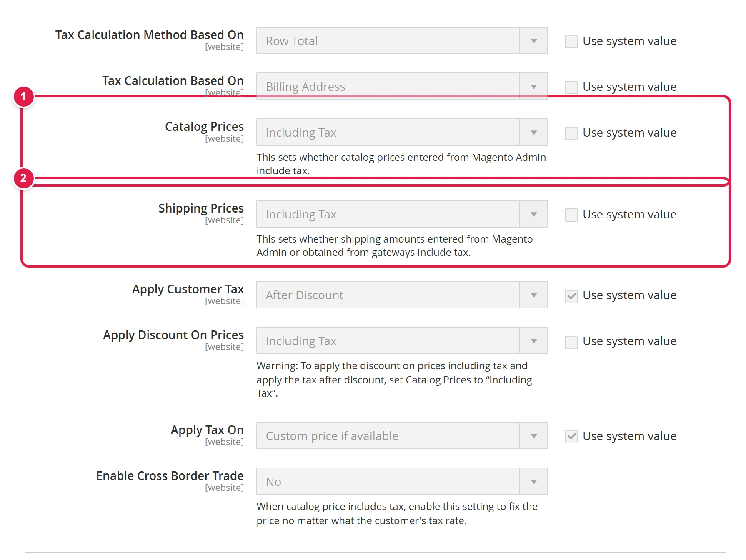Open the Custom price if available dropdown

pyautogui.click(x=402, y=435)
